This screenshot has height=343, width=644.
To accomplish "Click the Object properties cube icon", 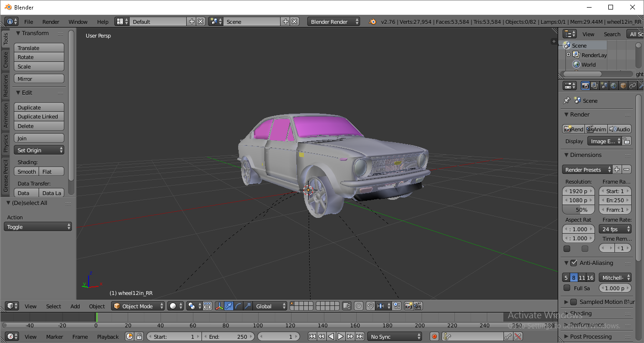I will pos(623,86).
